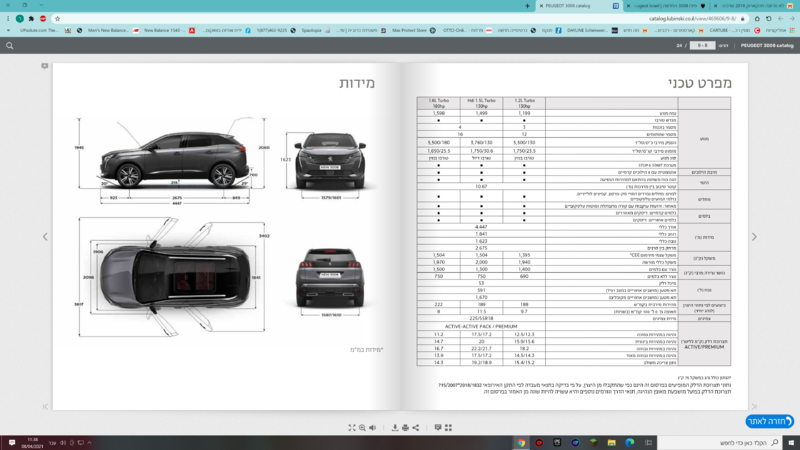This screenshot has width=800, height=450.
Task: Open Chrome from the Windows taskbar
Action: point(521,442)
